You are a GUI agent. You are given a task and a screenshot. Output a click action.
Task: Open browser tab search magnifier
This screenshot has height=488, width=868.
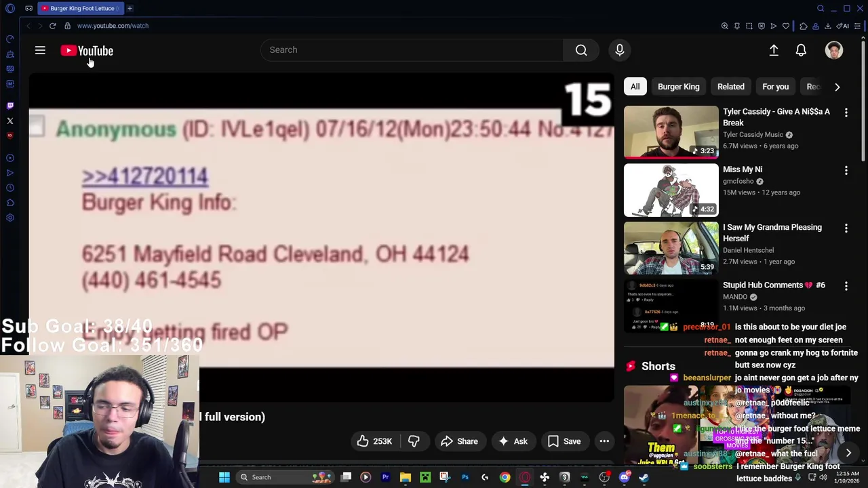821,8
